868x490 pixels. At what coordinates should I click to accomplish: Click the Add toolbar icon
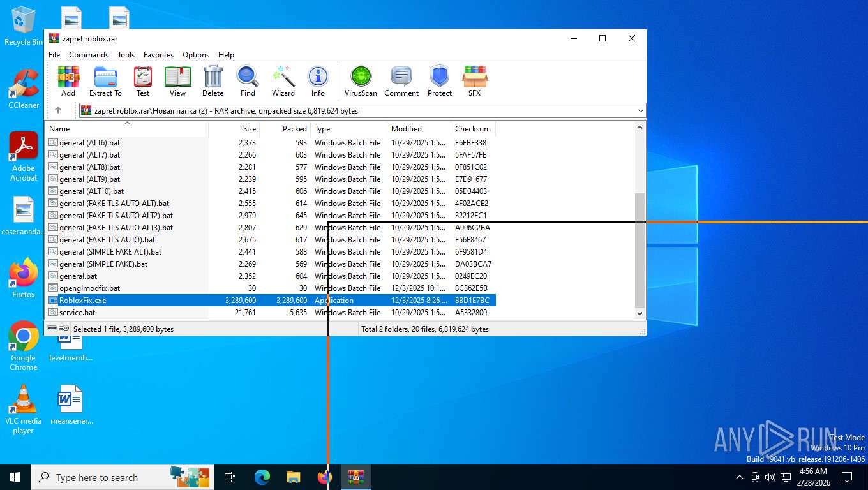coord(68,81)
